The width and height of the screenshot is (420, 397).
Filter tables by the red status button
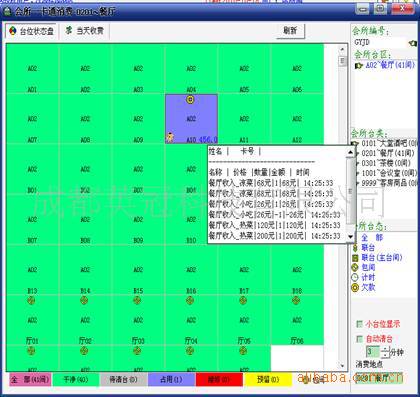(219, 379)
